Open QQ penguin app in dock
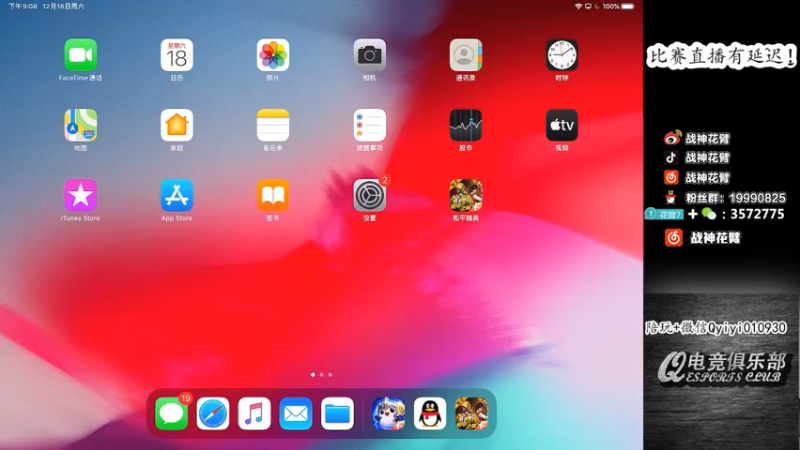This screenshot has height=450, width=800. pos(430,413)
